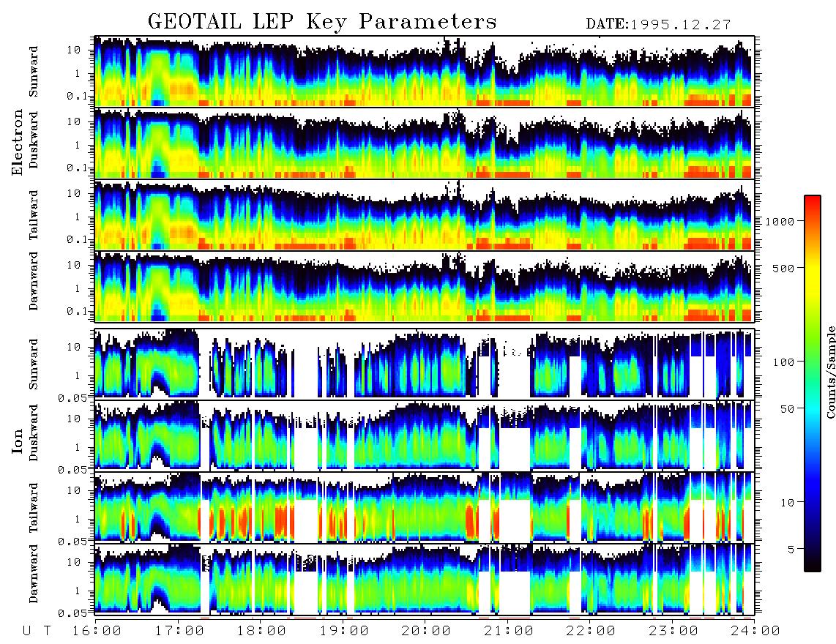Click the 'Ion' group label
Viewport: 836px width, 644px height.
click(x=18, y=441)
